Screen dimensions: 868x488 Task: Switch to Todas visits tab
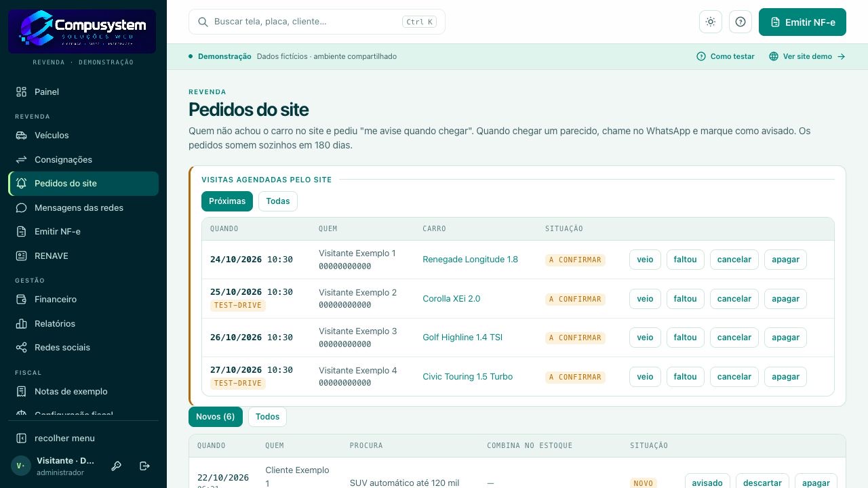278,201
